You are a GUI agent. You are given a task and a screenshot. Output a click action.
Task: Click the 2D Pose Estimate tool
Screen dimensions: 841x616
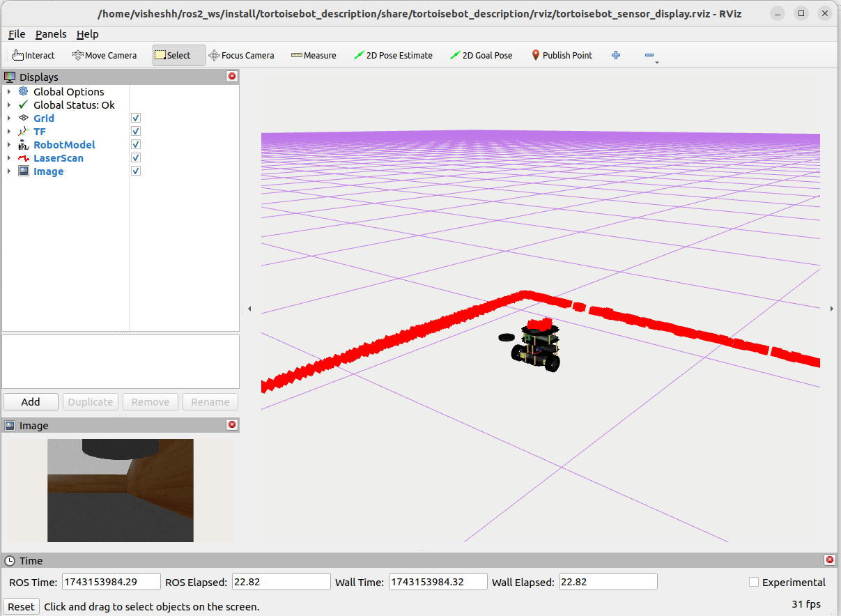[394, 55]
